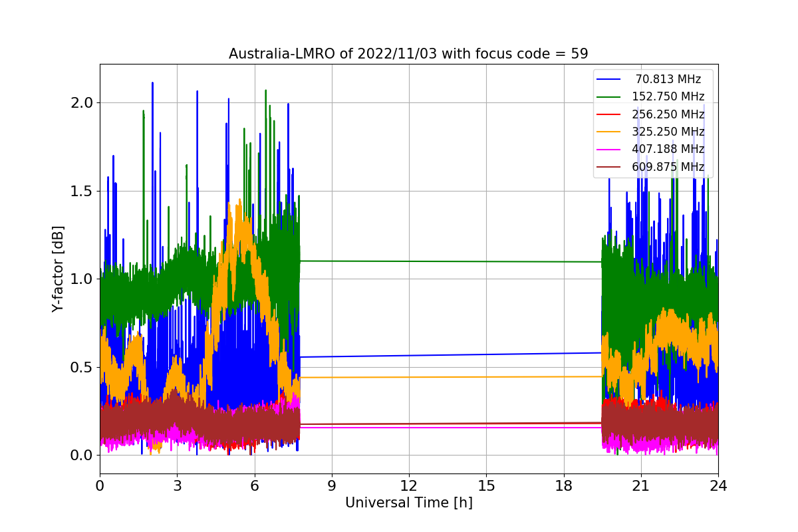This screenshot has width=798, height=532.
Task: Click the x-axis tick label 24
Action: [718, 485]
